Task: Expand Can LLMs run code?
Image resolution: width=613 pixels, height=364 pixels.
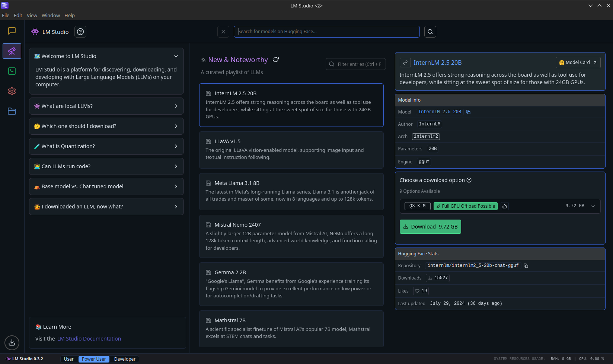Action: (106, 166)
